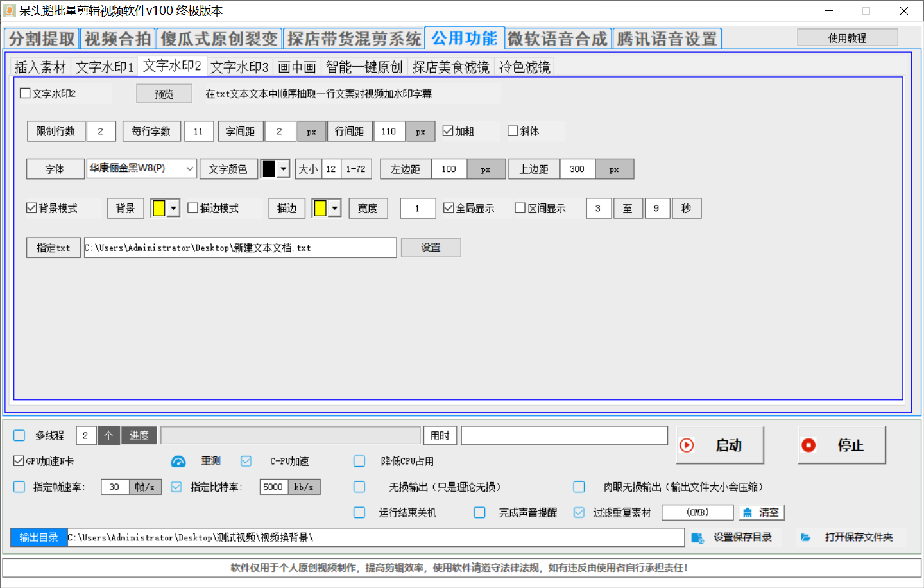Click the red stop icon on 停止
The height and width of the screenshot is (588, 924).
(809, 445)
